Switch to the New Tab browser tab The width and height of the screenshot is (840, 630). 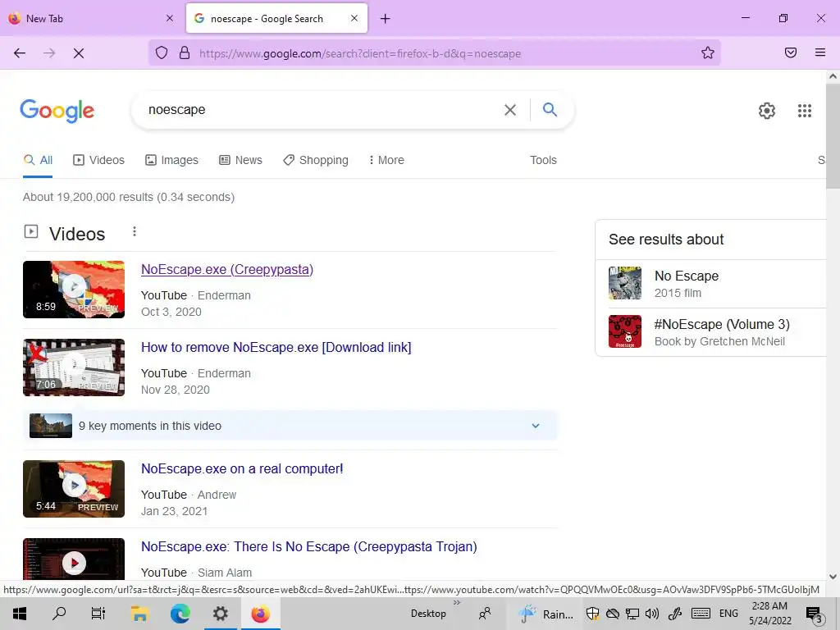91,18
